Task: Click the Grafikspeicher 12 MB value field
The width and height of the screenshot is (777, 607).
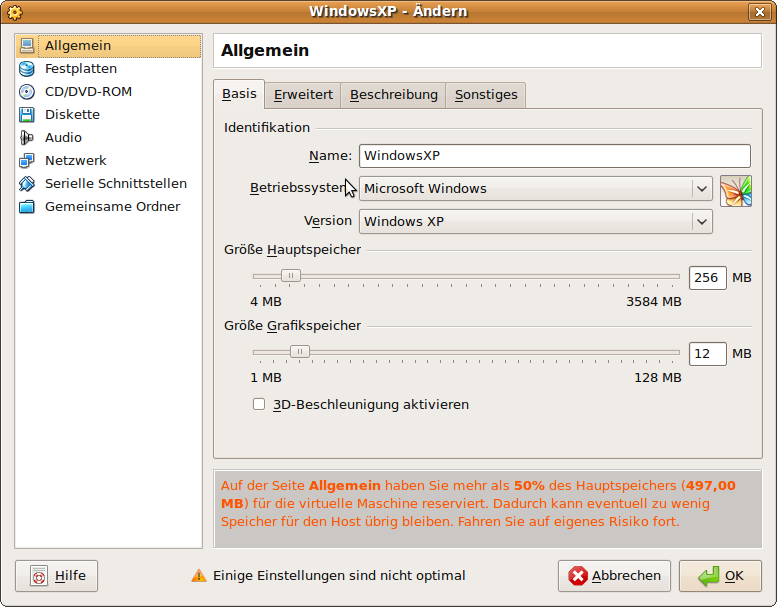Action: tap(708, 354)
